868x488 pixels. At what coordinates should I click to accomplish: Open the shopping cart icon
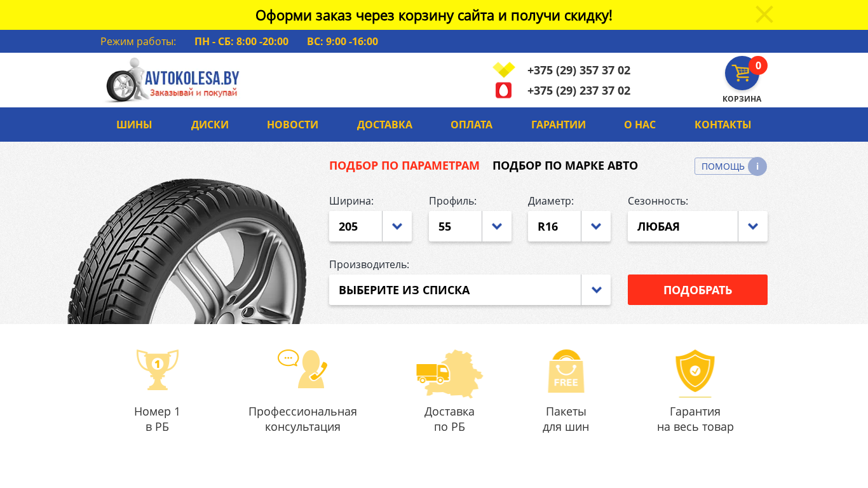point(742,73)
